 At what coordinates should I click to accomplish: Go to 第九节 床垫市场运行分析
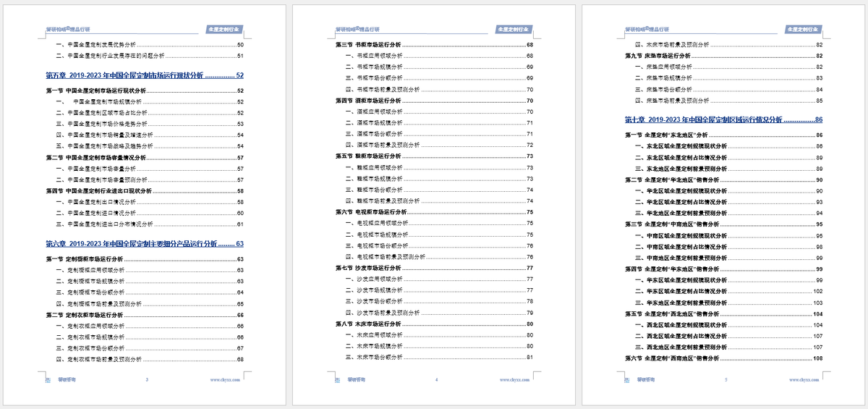click(723, 56)
